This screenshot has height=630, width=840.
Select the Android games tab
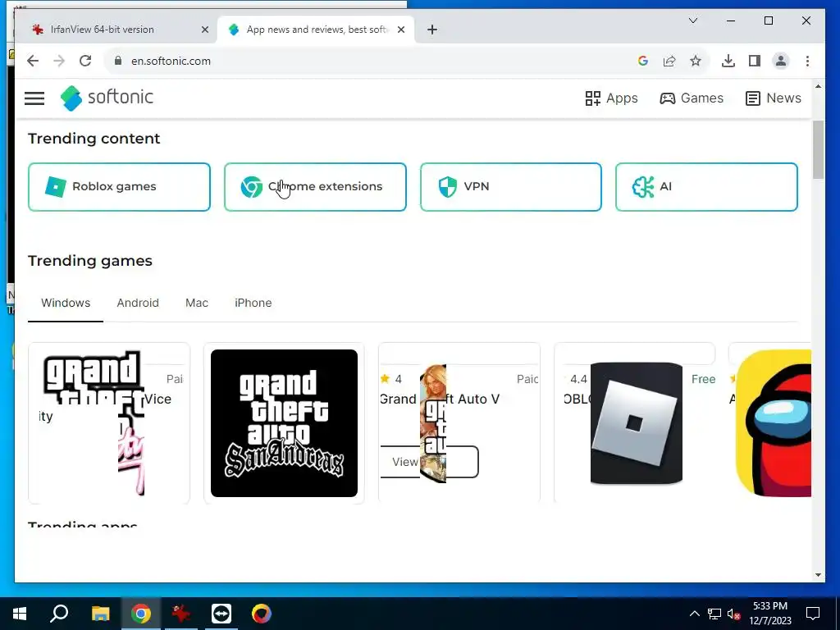click(x=138, y=304)
